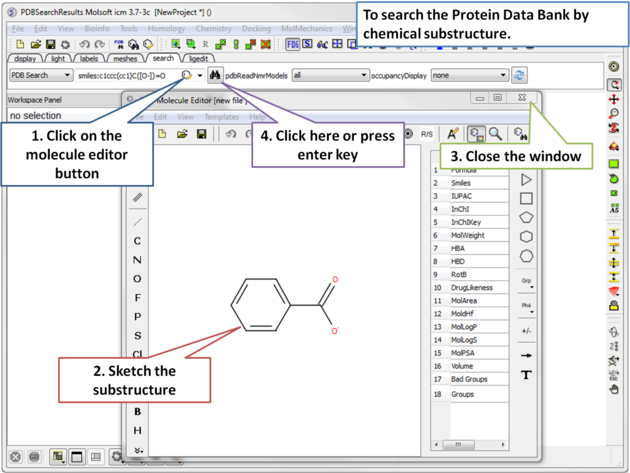Open the Templates menu in Molecule Editor
The width and height of the screenshot is (630, 473).
[x=221, y=117]
